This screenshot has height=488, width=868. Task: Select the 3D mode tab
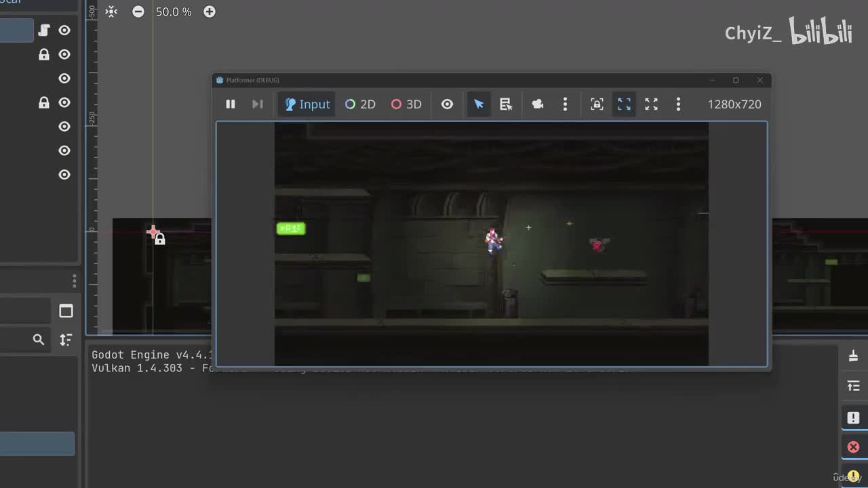point(406,104)
